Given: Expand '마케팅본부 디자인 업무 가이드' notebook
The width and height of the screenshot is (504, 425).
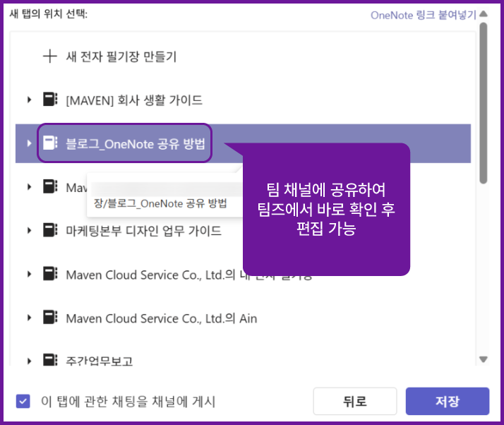Looking at the screenshot, I should coord(29,231).
